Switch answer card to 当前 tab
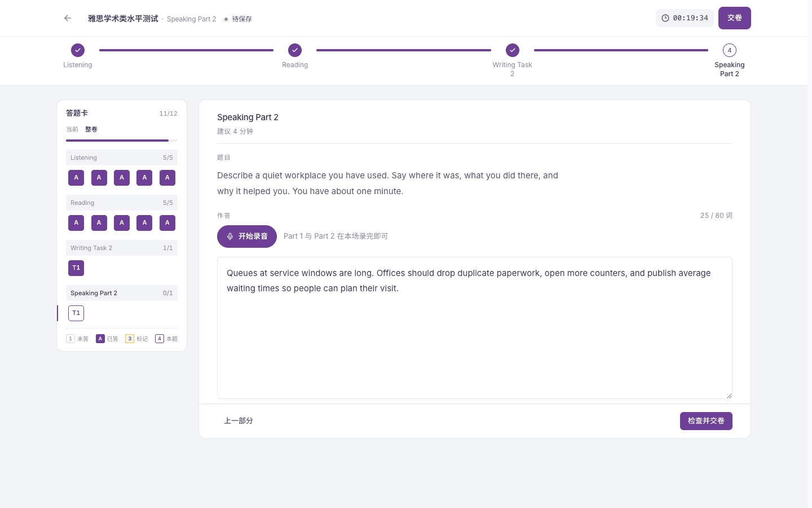The image size is (812, 508). pos(72,129)
